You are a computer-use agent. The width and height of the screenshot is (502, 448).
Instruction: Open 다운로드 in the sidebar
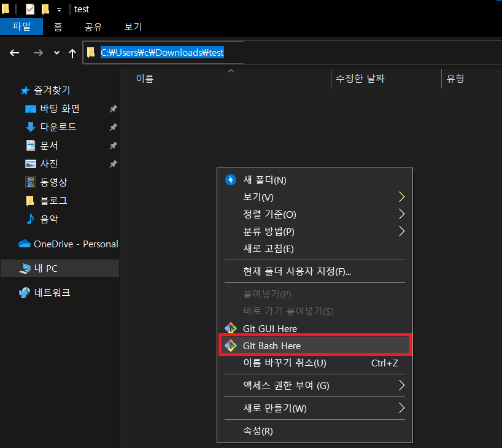click(x=58, y=127)
